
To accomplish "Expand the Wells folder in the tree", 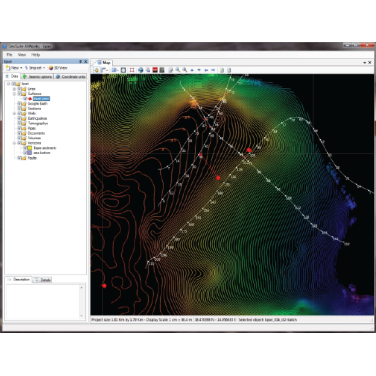I will [14, 114].
